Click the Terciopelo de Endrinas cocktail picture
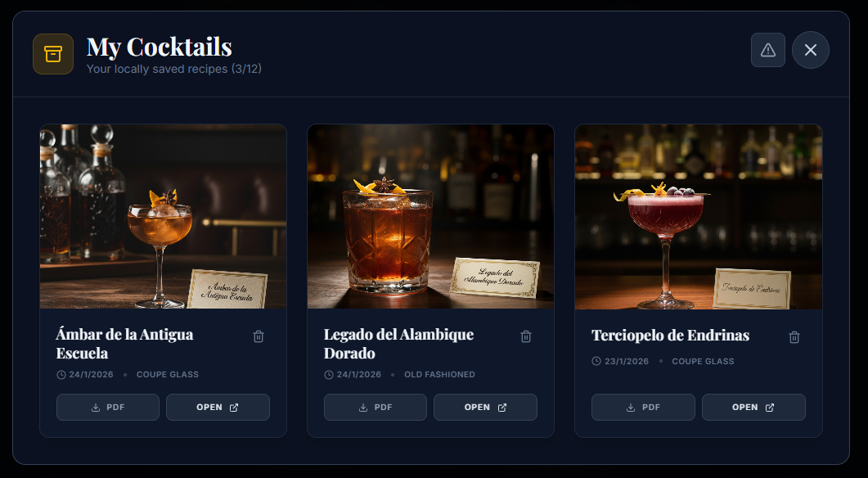The image size is (868, 478). click(x=699, y=217)
